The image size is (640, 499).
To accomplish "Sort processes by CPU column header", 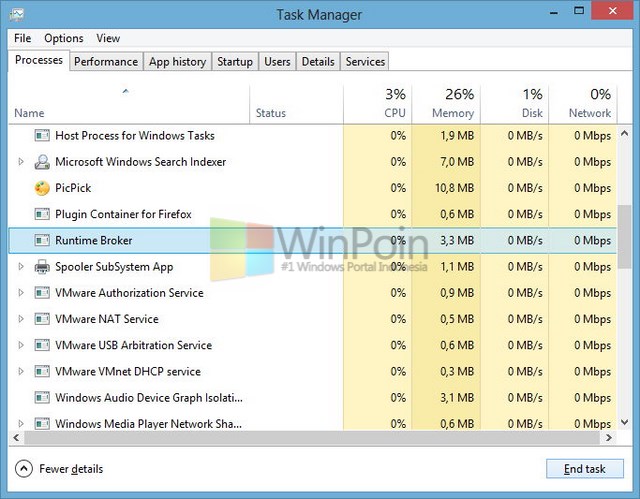I will pos(378,104).
